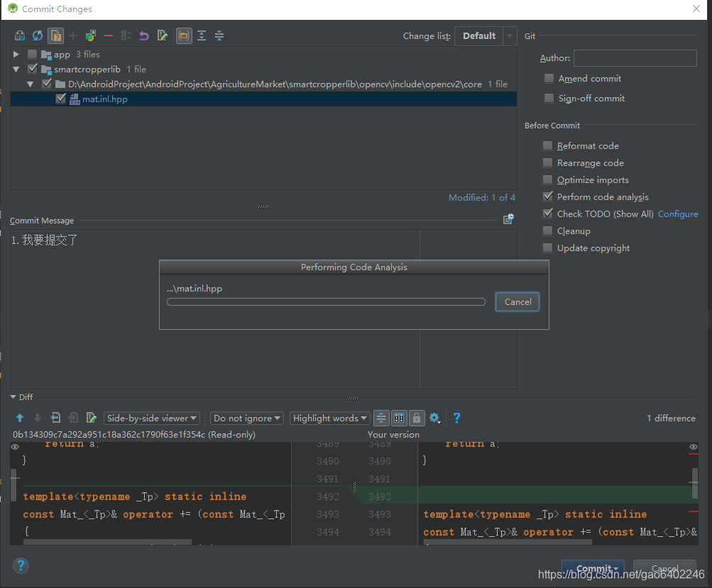Select mat.inl.hpp in changes tree
The width and height of the screenshot is (712, 588).
coord(105,99)
